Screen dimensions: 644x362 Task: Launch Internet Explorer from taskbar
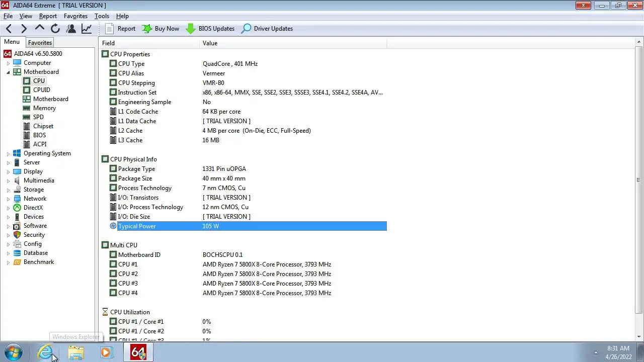(46, 352)
